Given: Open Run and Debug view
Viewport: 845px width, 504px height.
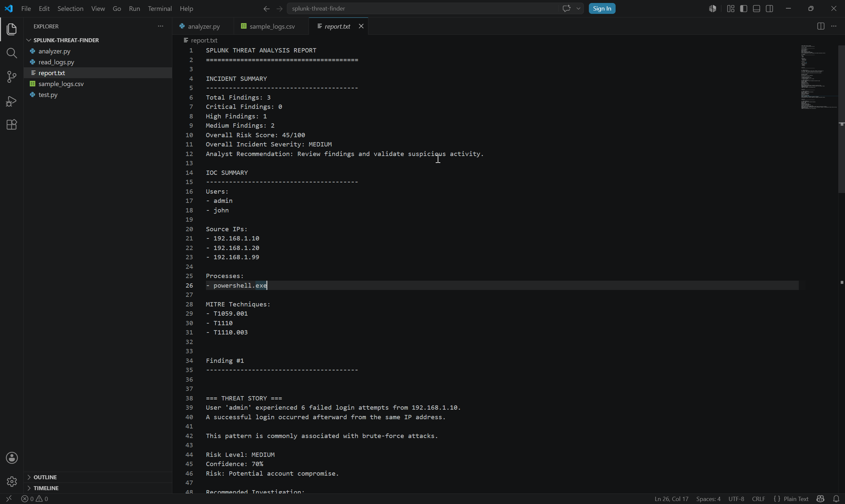Looking at the screenshot, I should 12,101.
